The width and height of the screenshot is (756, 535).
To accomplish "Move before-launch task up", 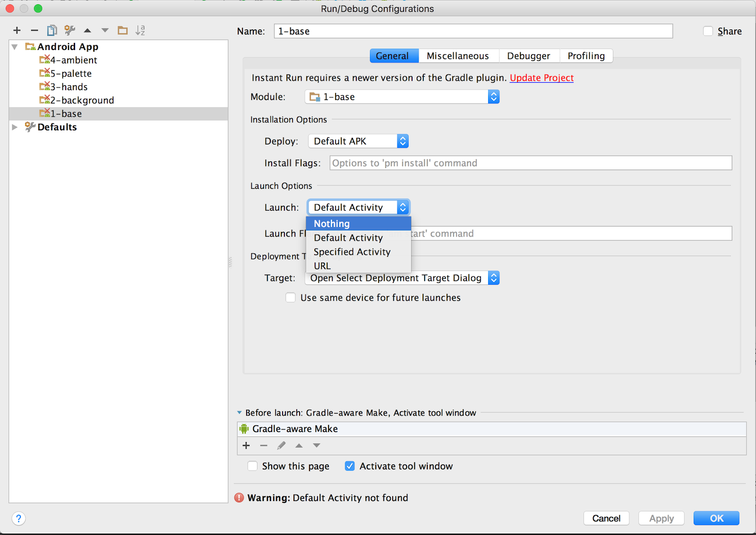I will [x=299, y=445].
